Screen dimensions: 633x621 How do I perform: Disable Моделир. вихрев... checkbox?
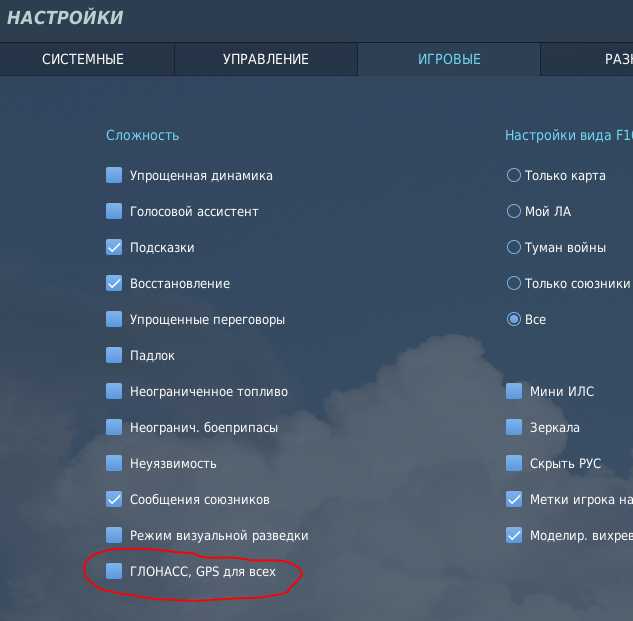[x=514, y=535]
